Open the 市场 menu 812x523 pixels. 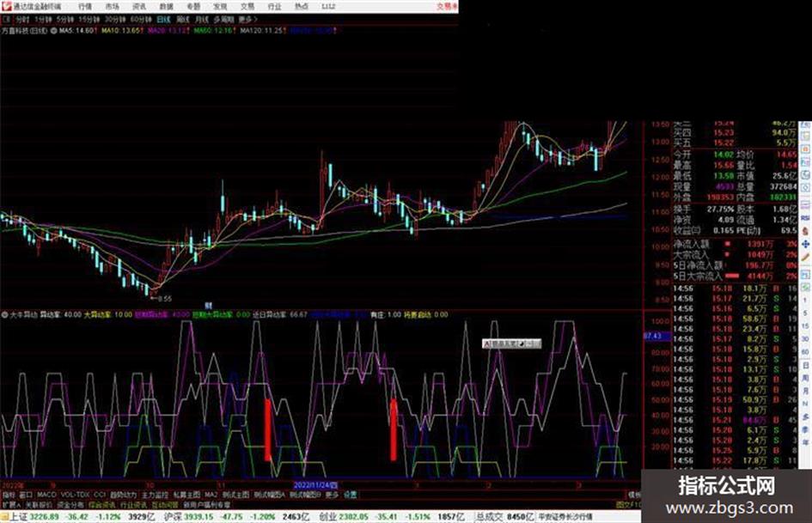[112, 7]
